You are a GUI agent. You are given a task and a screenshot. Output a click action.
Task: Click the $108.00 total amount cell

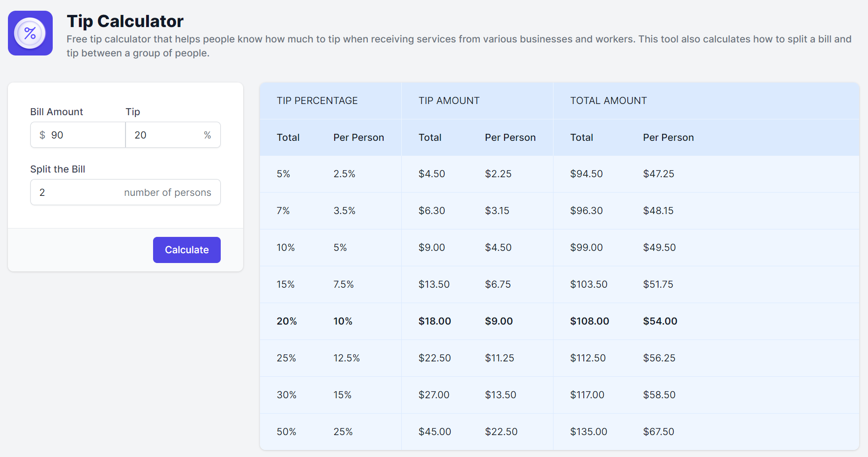tap(589, 321)
